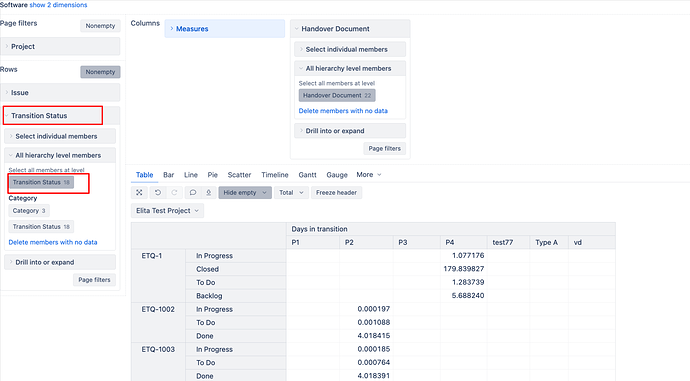
Task: Click the test77 column header
Action: pyautogui.click(x=509, y=242)
